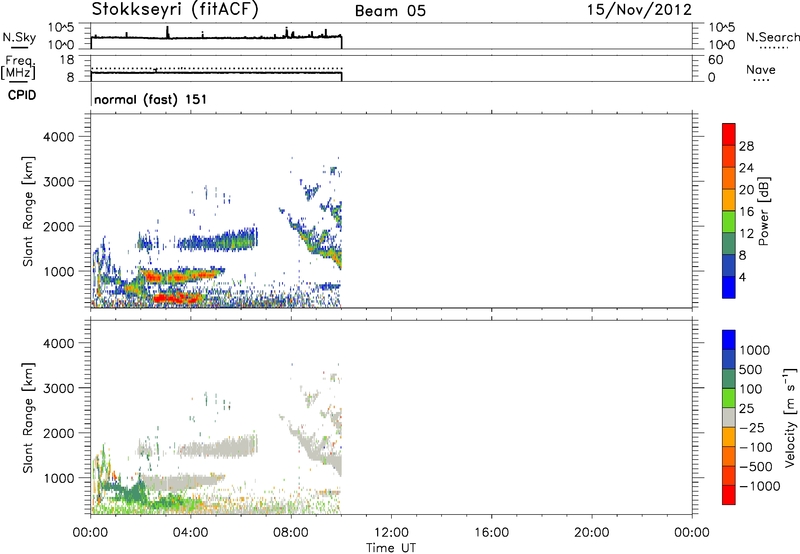
Task: Click the 'normal (fast) 151' mode text
Action: coord(151,99)
